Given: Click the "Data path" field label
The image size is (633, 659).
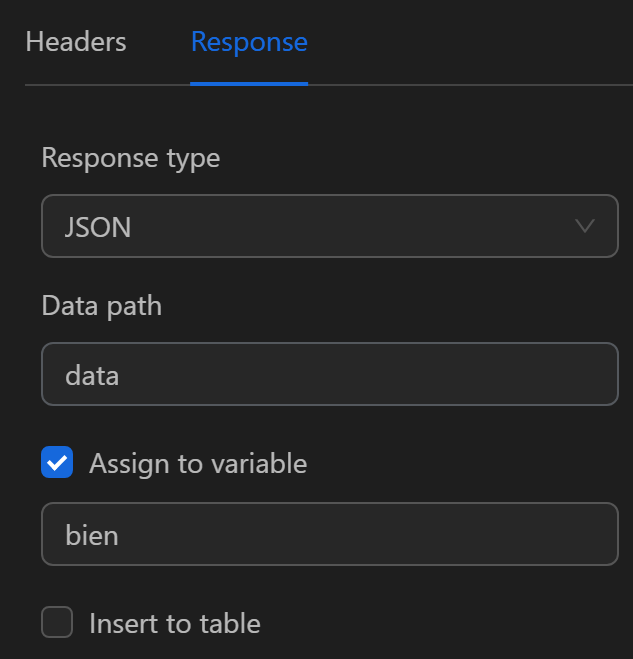Looking at the screenshot, I should click(102, 305).
